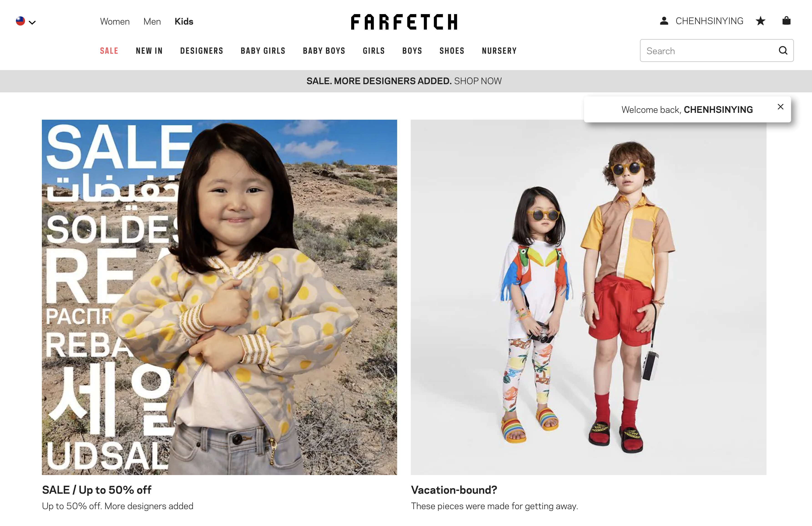Open the shopping bag icon
Screen dimensions: 812x526
(x=786, y=21)
